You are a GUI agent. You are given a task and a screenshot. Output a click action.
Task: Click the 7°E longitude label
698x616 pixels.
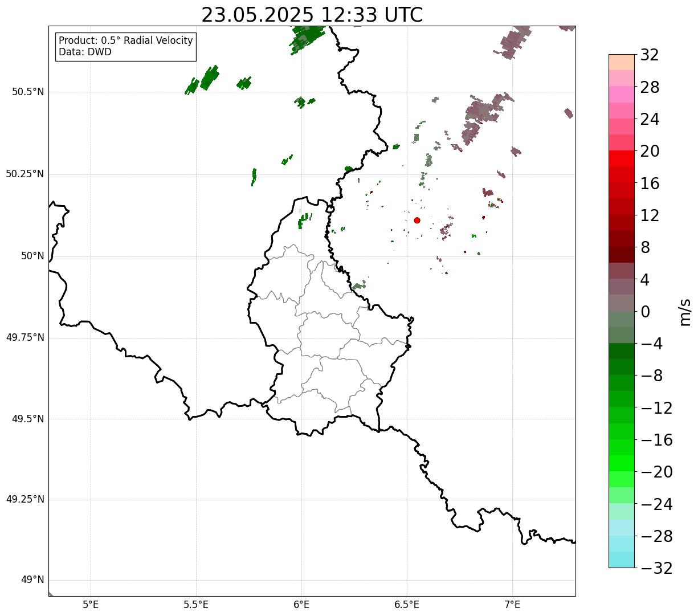pyautogui.click(x=512, y=604)
